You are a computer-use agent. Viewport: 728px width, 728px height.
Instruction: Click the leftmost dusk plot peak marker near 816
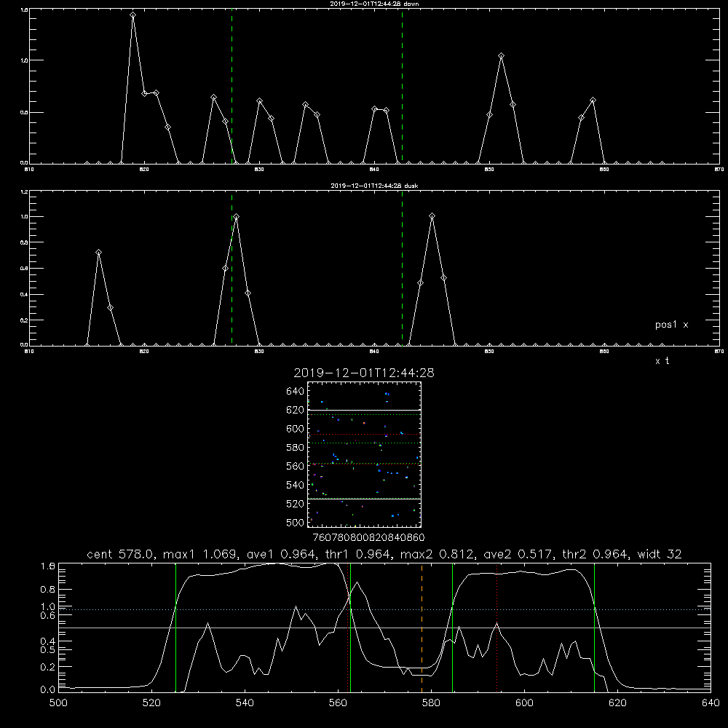(98, 253)
